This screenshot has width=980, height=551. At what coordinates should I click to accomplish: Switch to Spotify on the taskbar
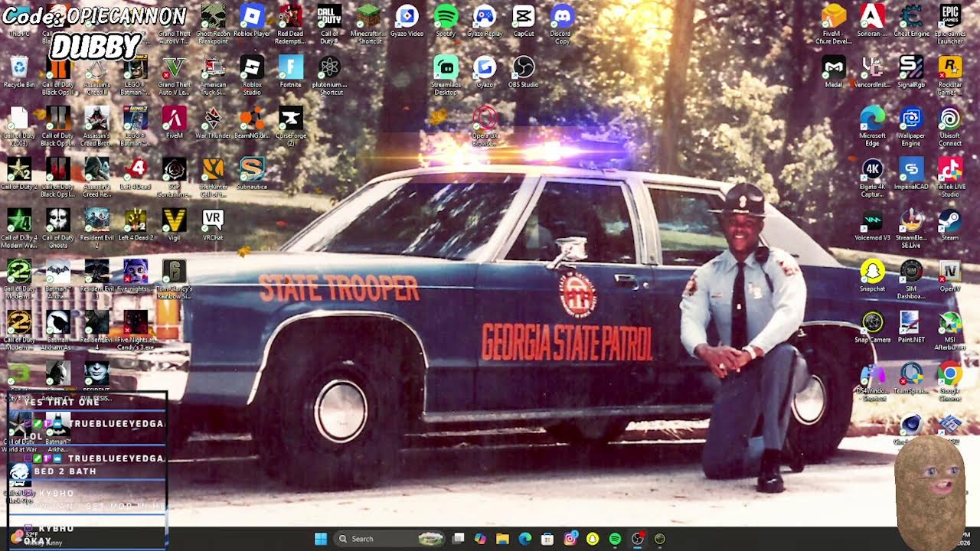615,539
